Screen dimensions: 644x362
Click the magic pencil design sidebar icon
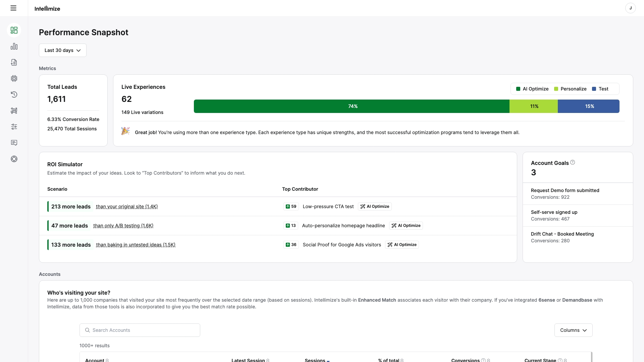click(x=14, y=111)
